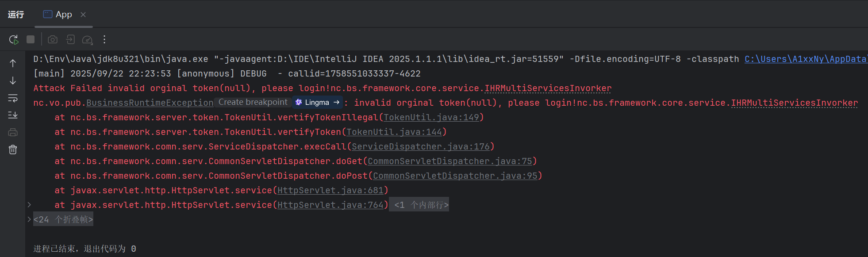Print the console output

(13, 132)
